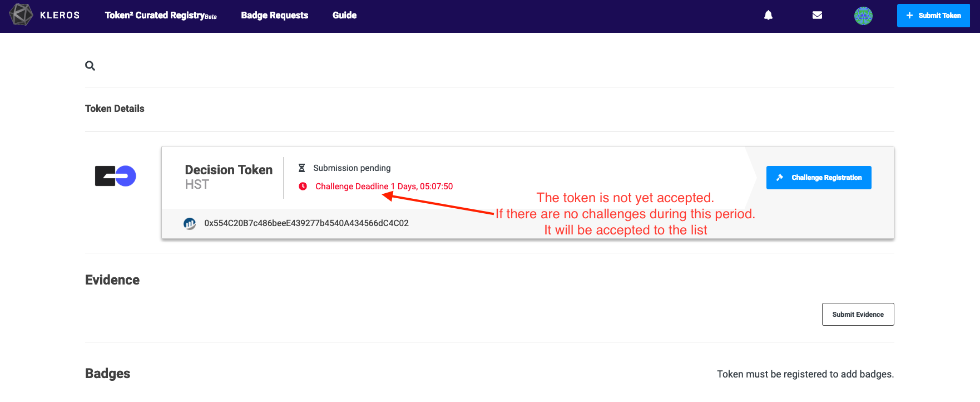This screenshot has height=402, width=980.
Task: Click the red clock deadline icon
Action: pyautogui.click(x=303, y=186)
